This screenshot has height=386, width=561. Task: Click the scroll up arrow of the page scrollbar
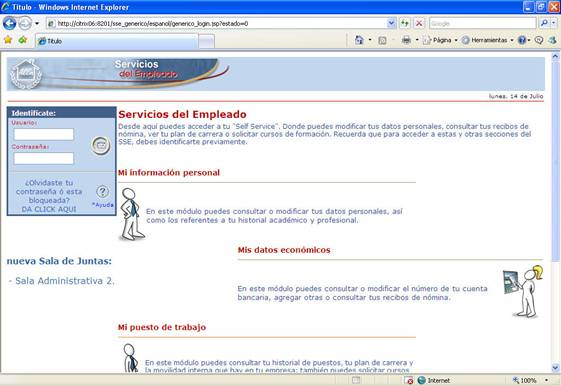(555, 56)
